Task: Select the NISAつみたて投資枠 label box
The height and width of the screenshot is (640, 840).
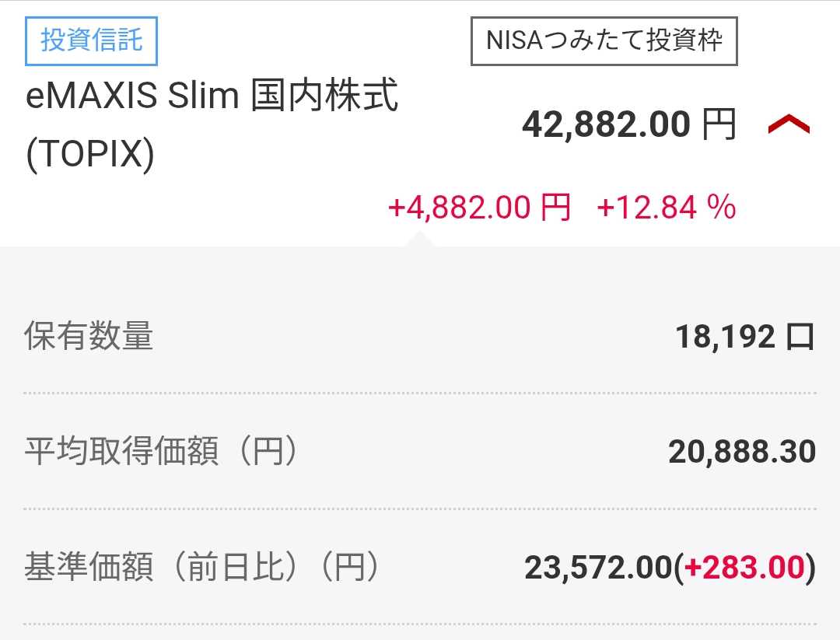Action: [604, 40]
